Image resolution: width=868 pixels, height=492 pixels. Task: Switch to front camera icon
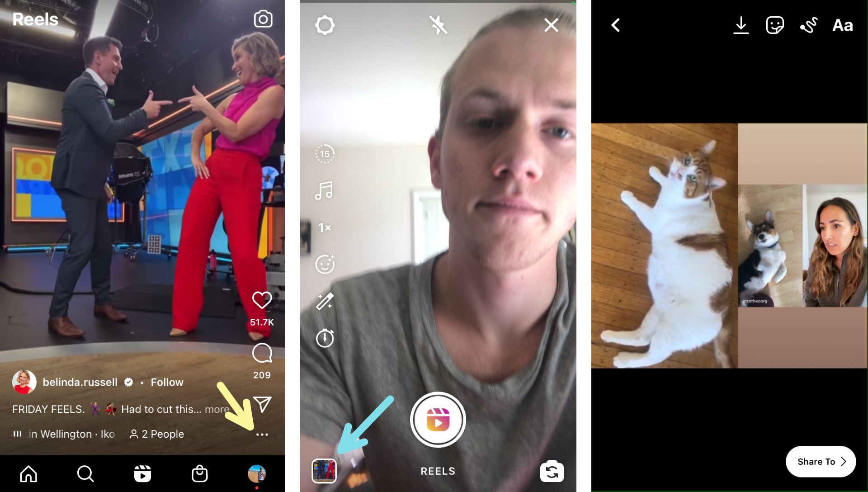click(551, 471)
